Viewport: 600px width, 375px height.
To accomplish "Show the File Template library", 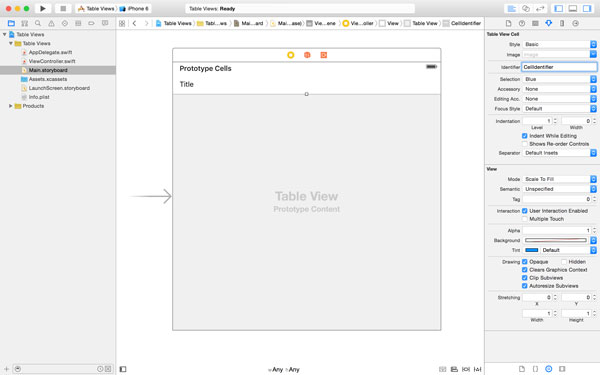I will 522,369.
